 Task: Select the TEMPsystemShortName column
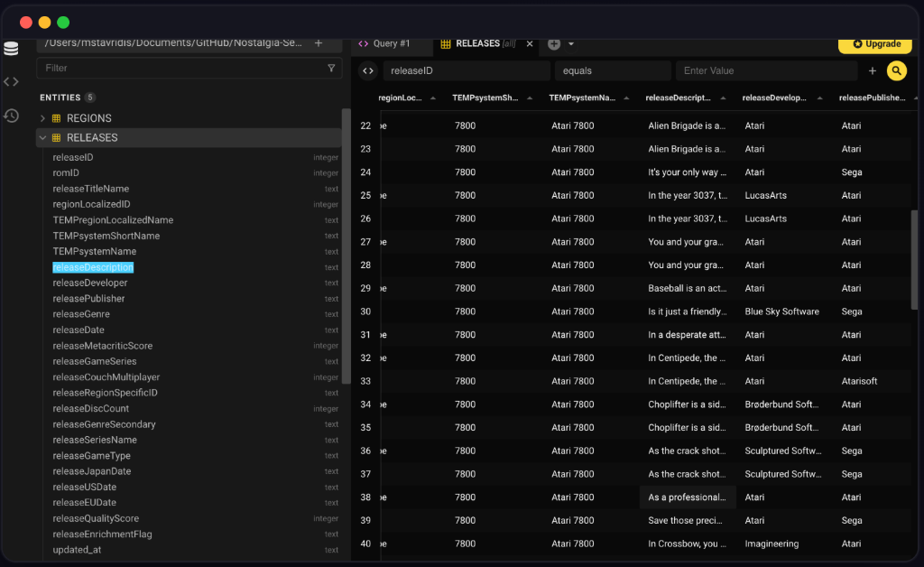coord(106,236)
